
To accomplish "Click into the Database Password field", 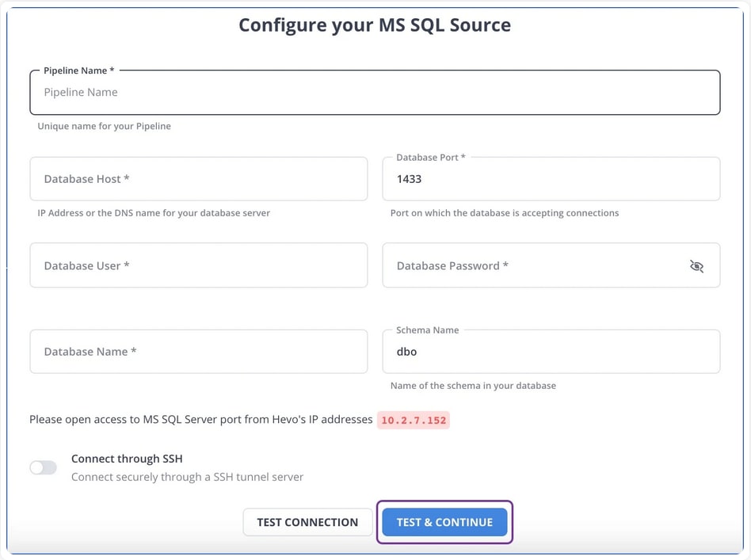I will (551, 265).
